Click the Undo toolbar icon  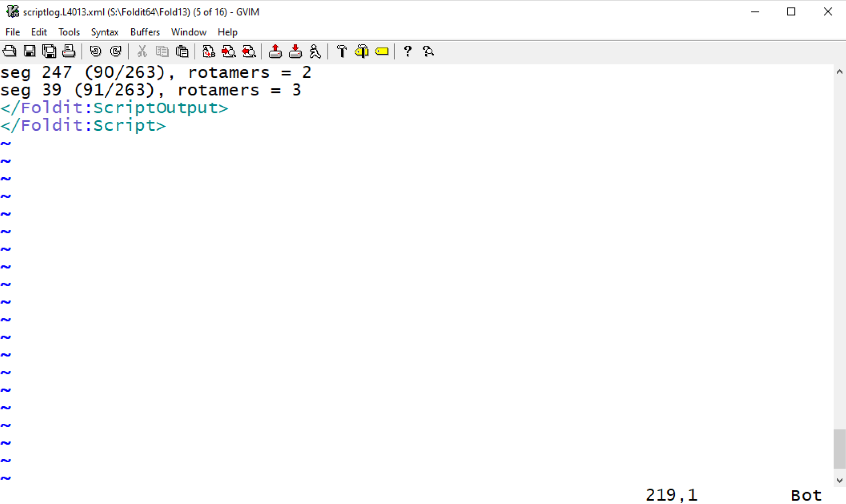point(95,51)
